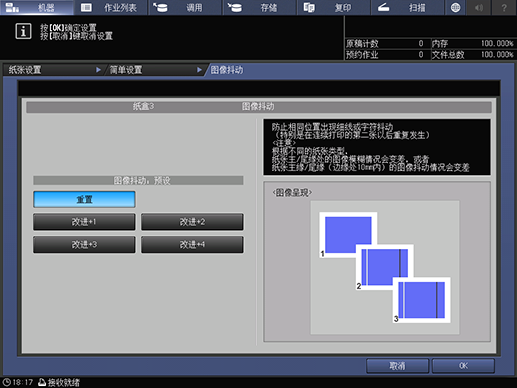The image size is (517, 388).
Task: Click the 预约作业 counter value
Action: 421,54
